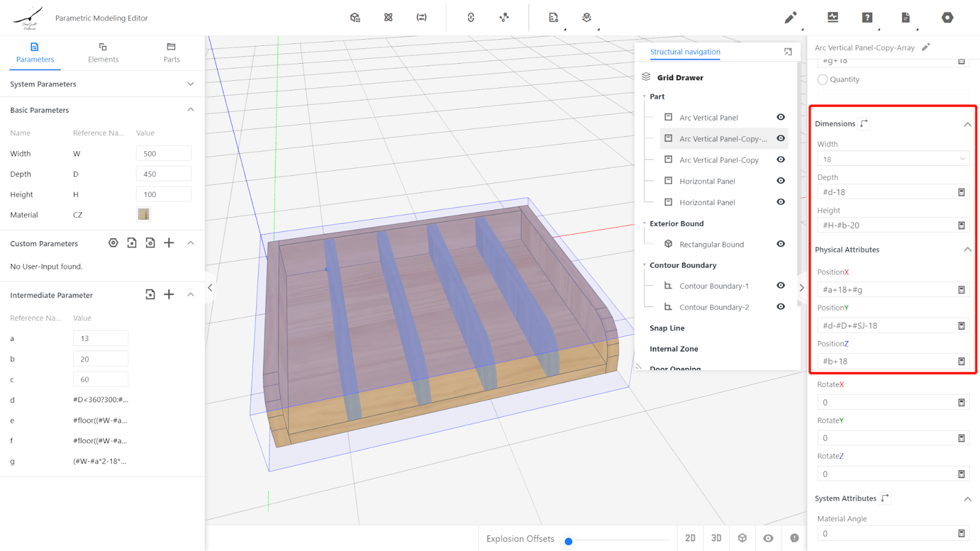
Task: Collapse the Physical Attributes section
Action: (967, 250)
